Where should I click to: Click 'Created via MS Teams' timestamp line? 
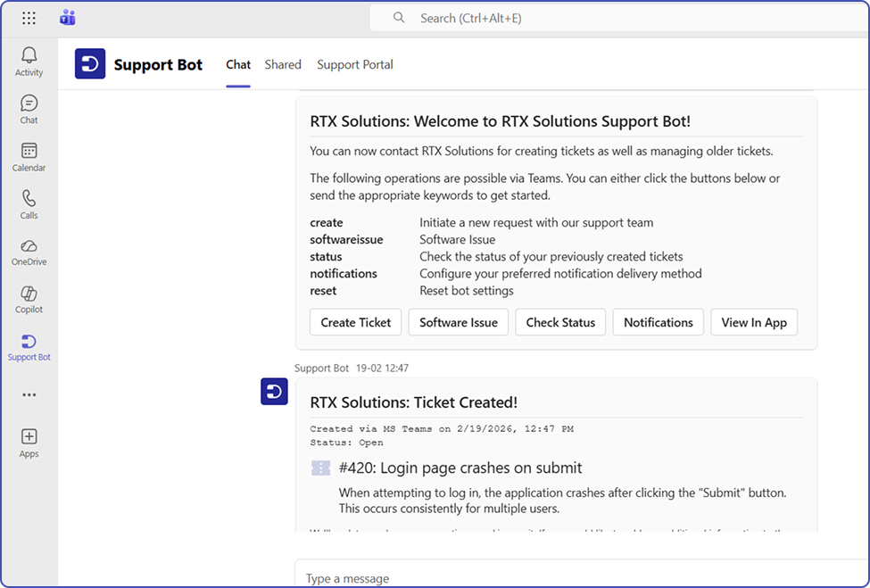click(x=442, y=429)
